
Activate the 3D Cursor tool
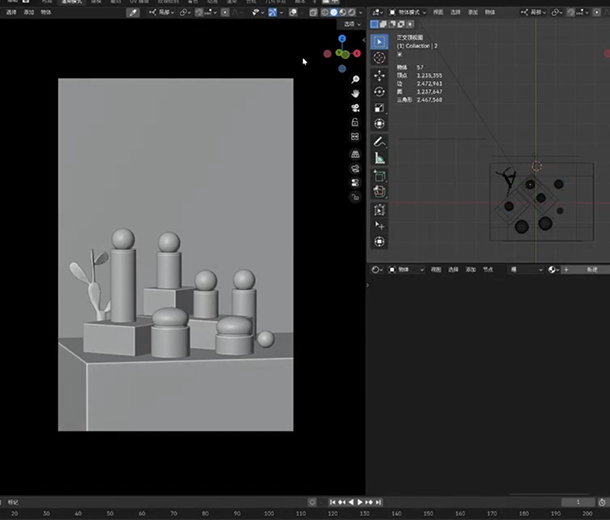coord(380,59)
